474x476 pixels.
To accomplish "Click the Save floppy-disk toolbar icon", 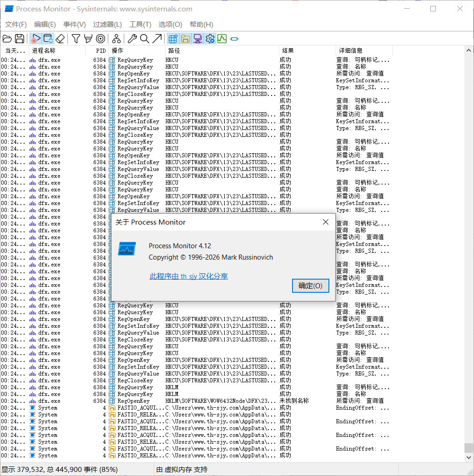I will (20, 39).
